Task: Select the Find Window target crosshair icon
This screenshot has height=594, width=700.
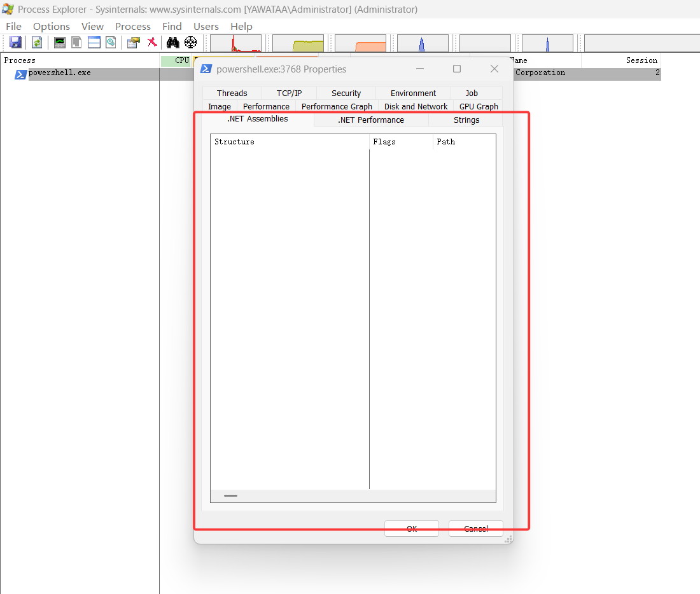Action: coord(191,43)
